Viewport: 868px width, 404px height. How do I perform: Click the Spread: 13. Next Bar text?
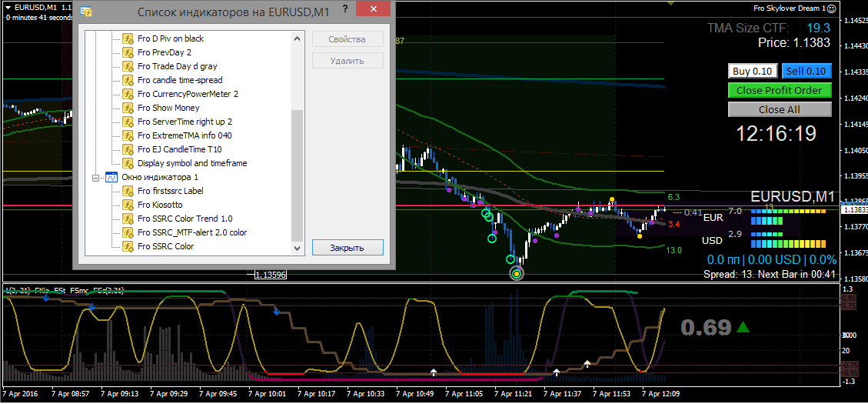770,274
